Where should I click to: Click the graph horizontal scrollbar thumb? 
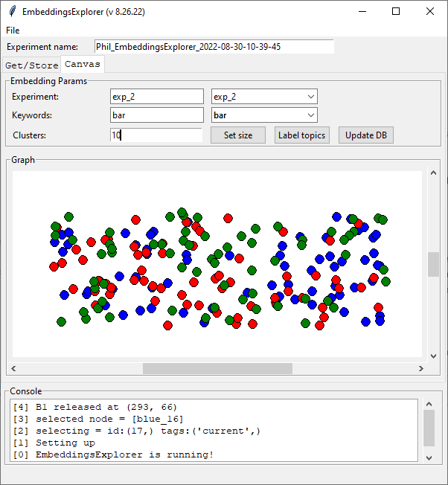[217, 368]
